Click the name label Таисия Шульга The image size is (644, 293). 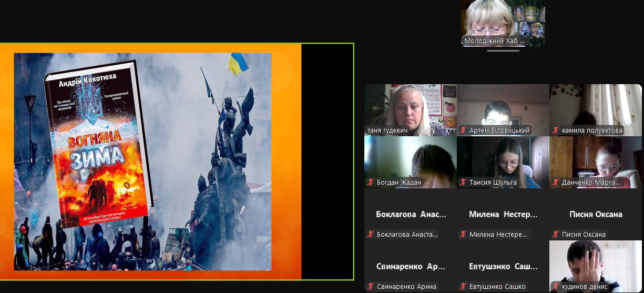493,183
